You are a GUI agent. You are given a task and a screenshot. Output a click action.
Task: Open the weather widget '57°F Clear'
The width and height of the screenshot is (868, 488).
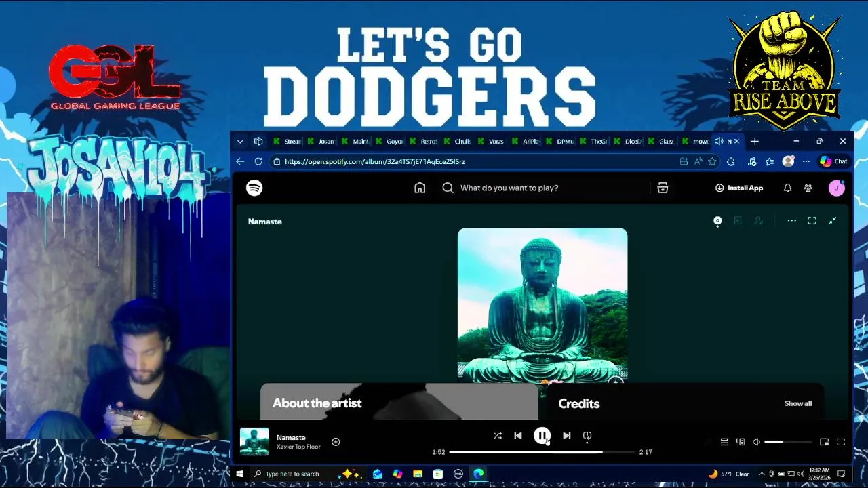pyautogui.click(x=728, y=474)
